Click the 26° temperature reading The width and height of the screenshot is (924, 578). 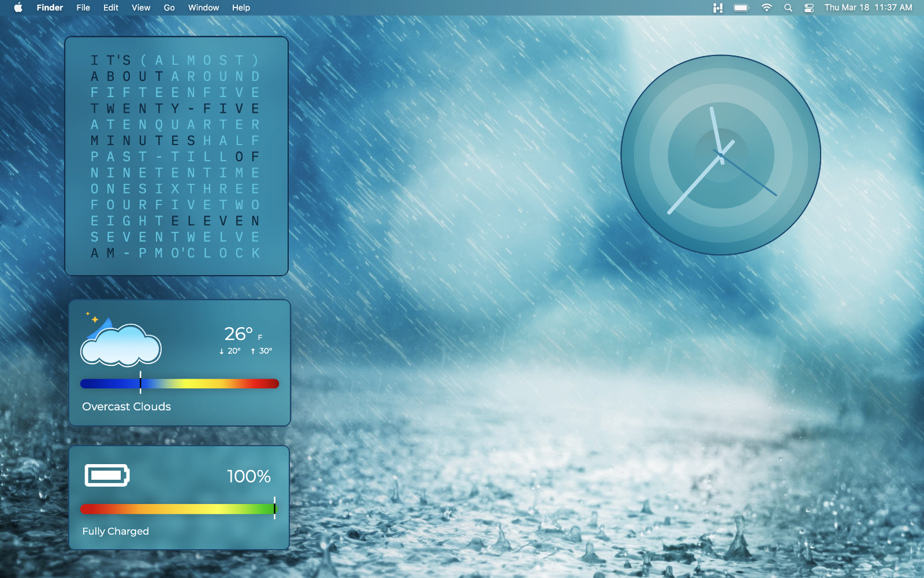click(239, 334)
